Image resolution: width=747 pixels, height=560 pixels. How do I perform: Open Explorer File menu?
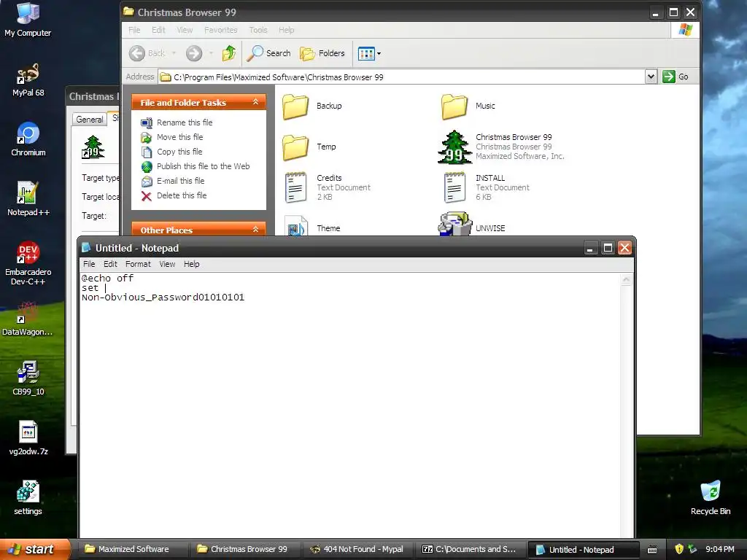pyautogui.click(x=134, y=30)
